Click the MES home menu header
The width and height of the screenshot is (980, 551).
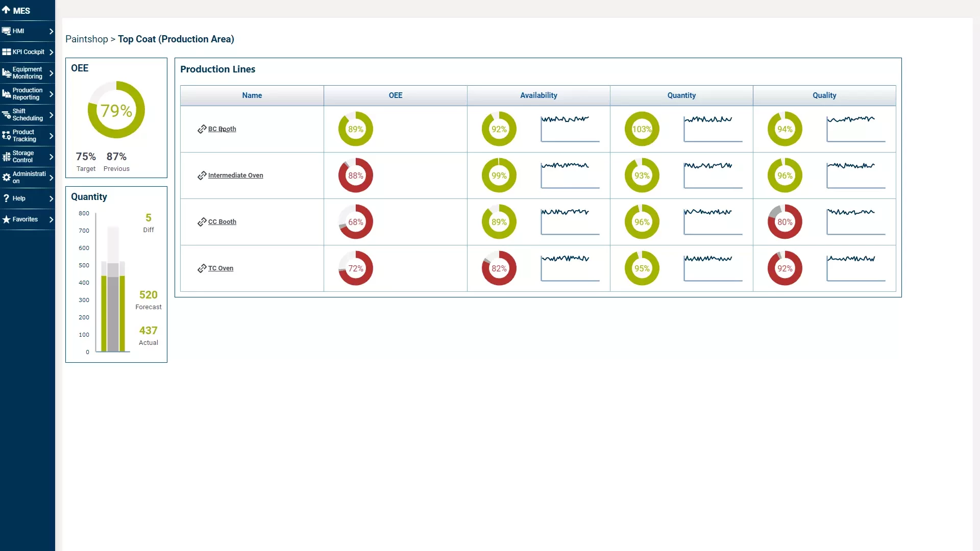(18, 10)
